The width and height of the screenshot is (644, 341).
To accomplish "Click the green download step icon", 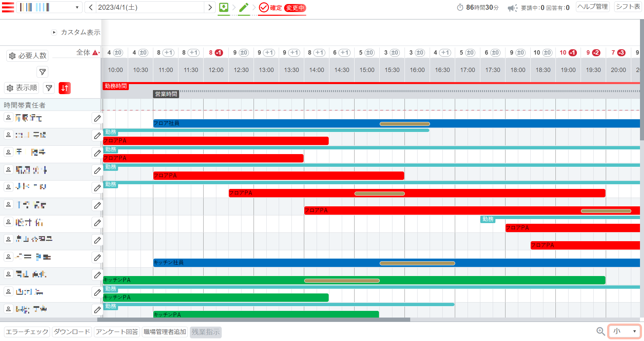I will pos(224,7).
